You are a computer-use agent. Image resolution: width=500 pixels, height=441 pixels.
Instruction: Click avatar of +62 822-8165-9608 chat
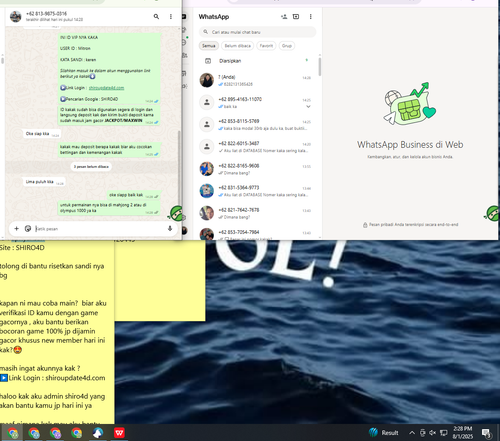207,169
